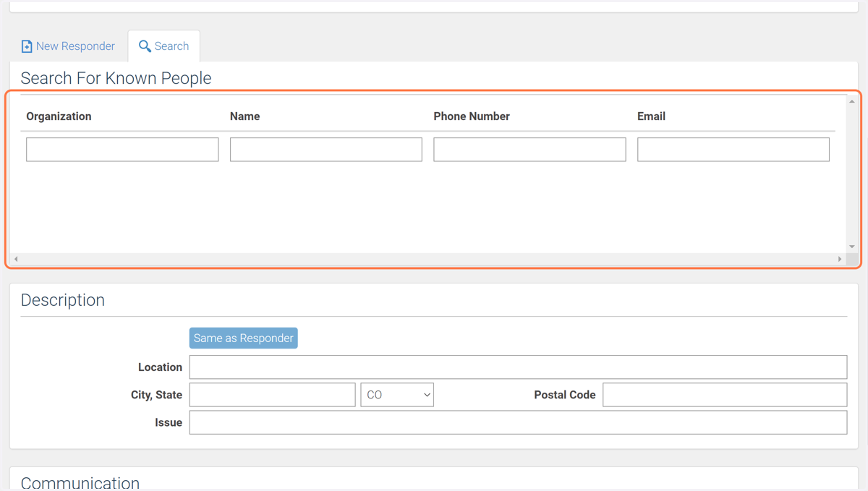Open the CO state dropdown
This screenshot has width=868, height=491.
397,395
